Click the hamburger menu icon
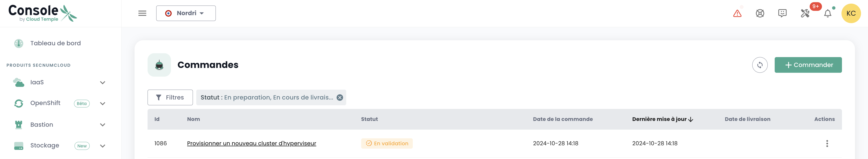The image size is (868, 159). [x=142, y=13]
